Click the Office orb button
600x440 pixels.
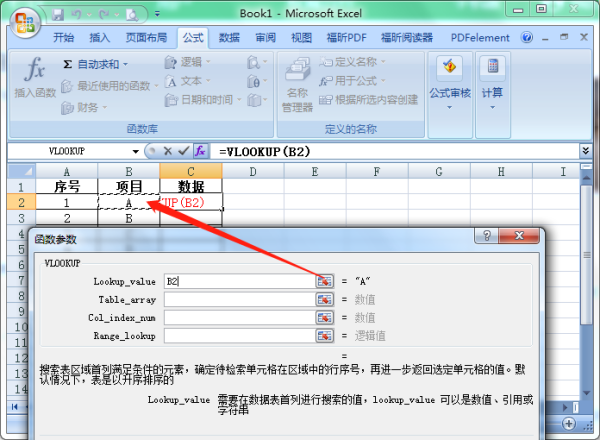(x=25, y=23)
